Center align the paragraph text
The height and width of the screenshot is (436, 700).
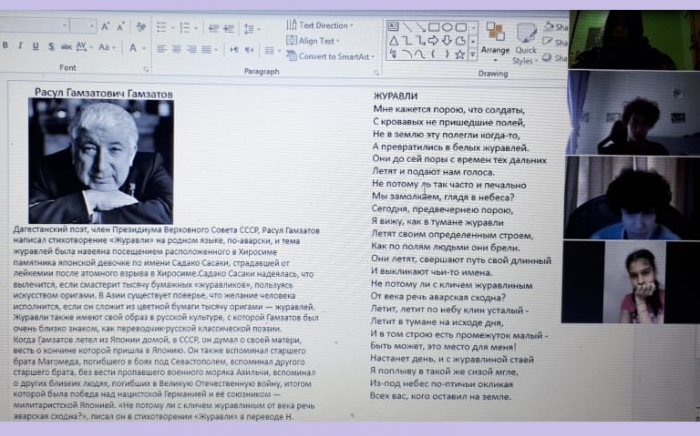pos(176,48)
